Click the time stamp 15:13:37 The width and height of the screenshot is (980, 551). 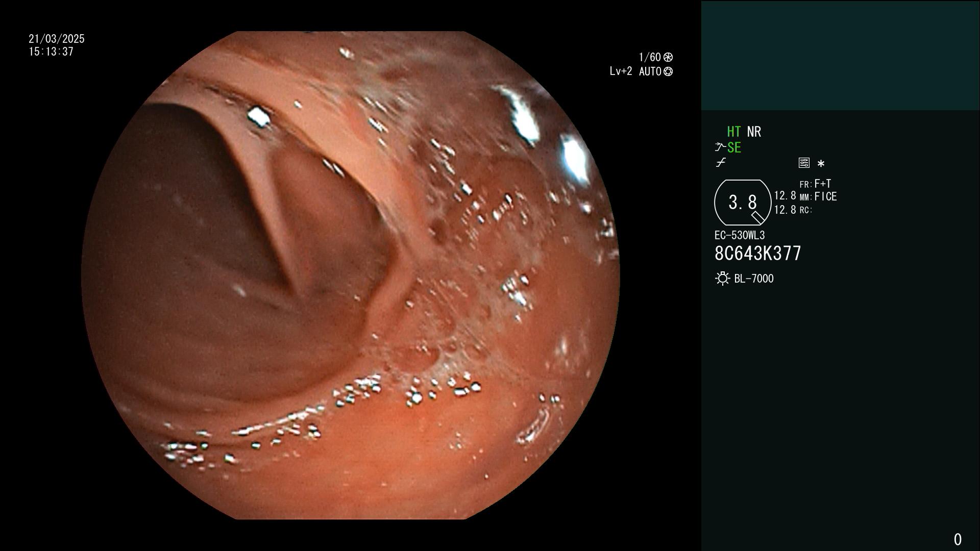coord(51,52)
